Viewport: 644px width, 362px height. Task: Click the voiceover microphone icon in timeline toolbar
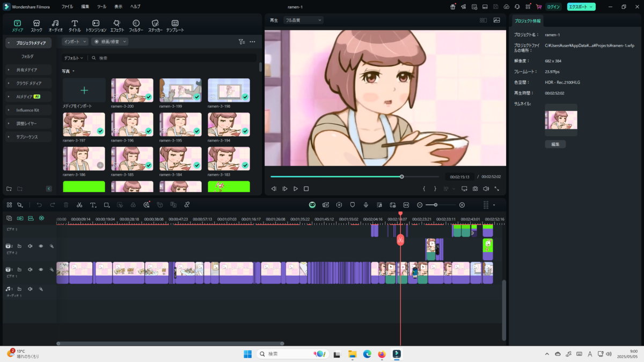click(366, 205)
